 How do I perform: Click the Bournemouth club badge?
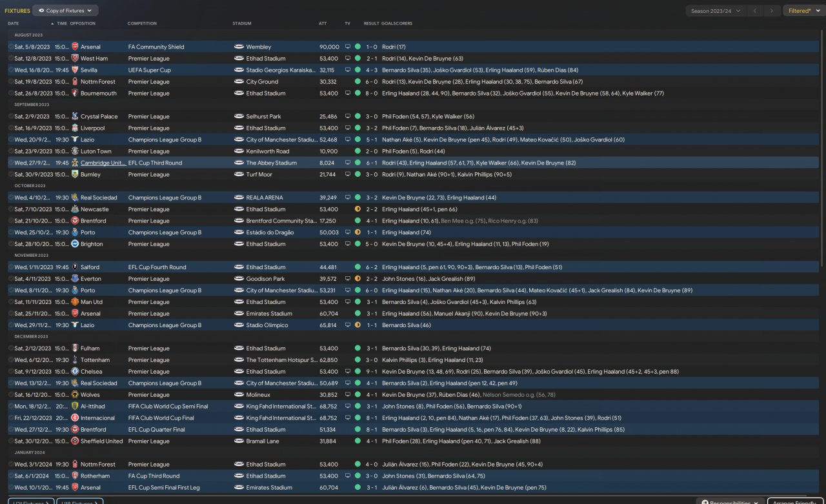pos(75,94)
